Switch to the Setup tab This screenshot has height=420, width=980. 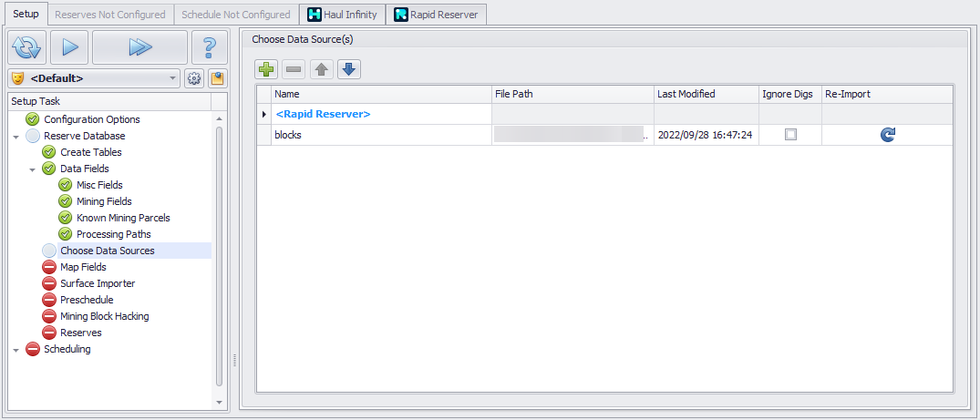[26, 14]
